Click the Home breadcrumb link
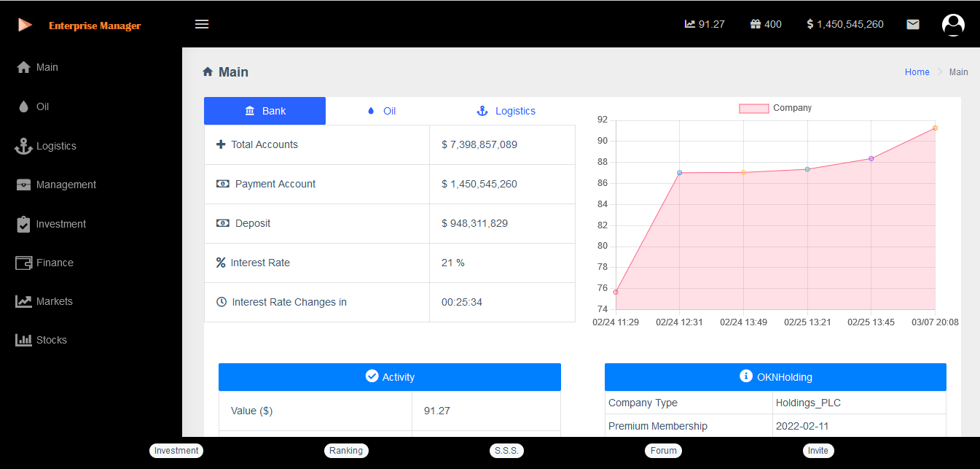This screenshot has height=469, width=980. [917, 72]
